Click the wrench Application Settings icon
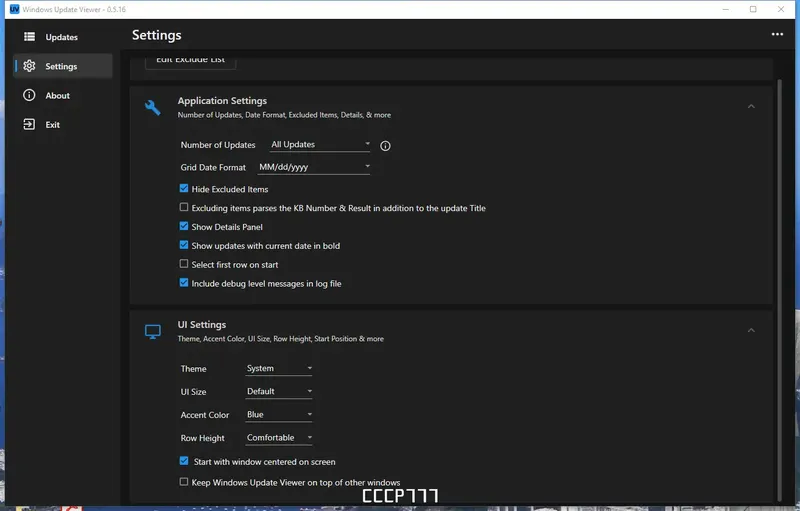 [153, 107]
